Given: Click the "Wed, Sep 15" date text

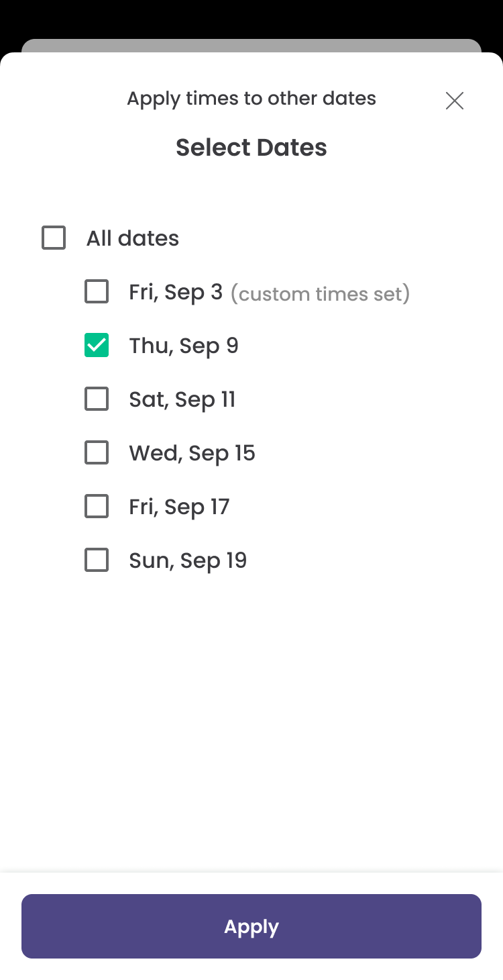Looking at the screenshot, I should (x=192, y=453).
